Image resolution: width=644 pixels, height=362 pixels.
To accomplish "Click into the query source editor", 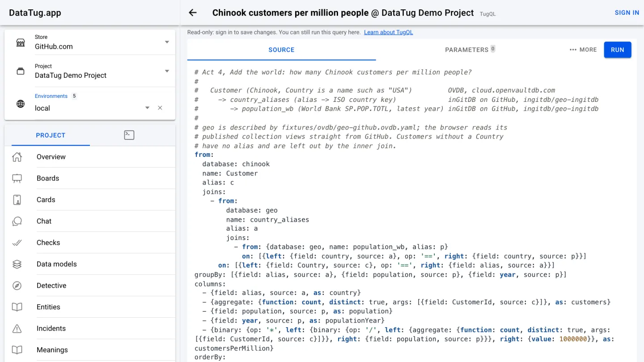I will click(x=412, y=212).
